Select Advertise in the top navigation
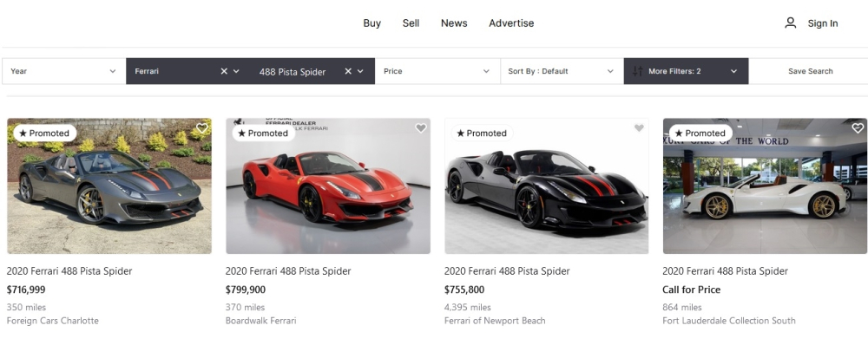The height and width of the screenshot is (345, 868). [511, 23]
